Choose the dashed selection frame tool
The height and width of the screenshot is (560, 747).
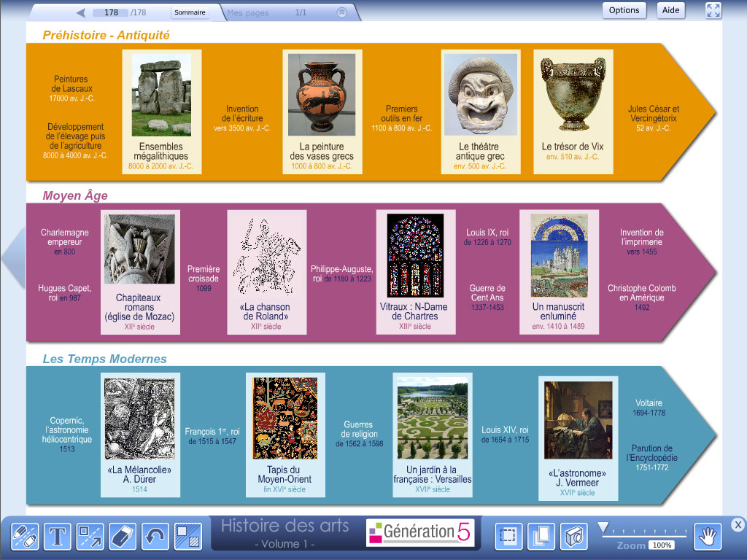pyautogui.click(x=508, y=537)
